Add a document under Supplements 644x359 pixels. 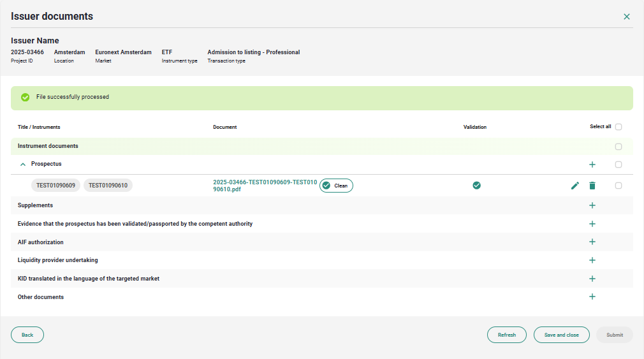pyautogui.click(x=592, y=205)
